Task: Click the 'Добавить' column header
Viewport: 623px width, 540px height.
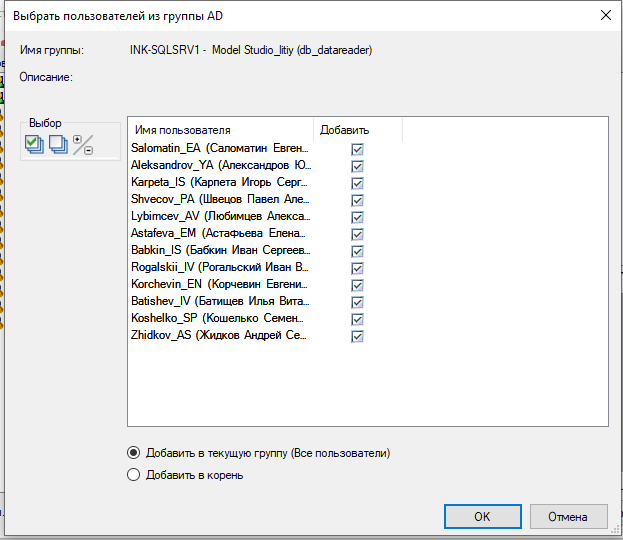Action: tap(358, 130)
